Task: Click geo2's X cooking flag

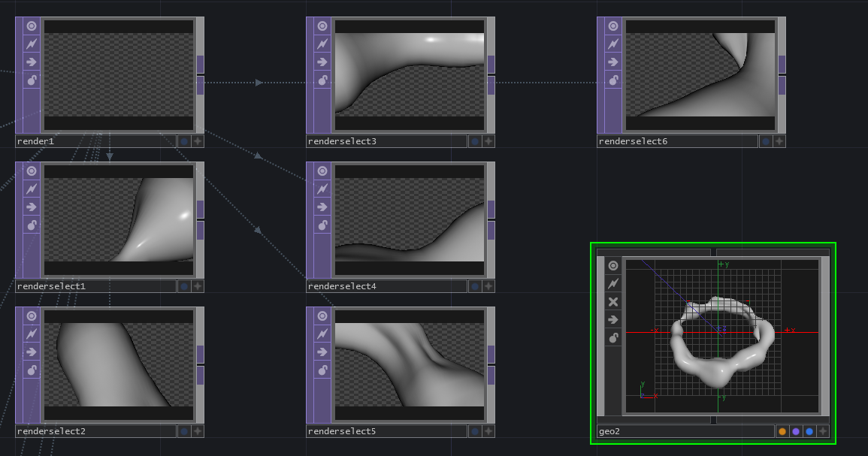Action: 613,302
